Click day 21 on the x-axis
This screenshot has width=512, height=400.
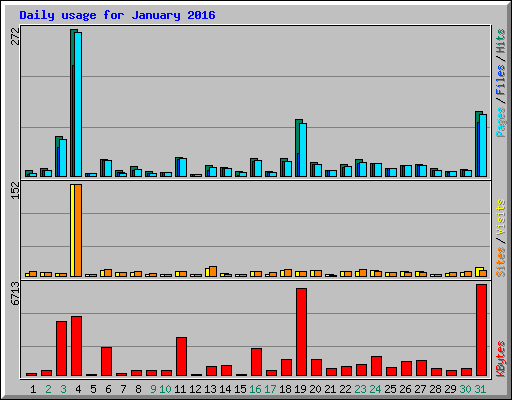pos(330,389)
